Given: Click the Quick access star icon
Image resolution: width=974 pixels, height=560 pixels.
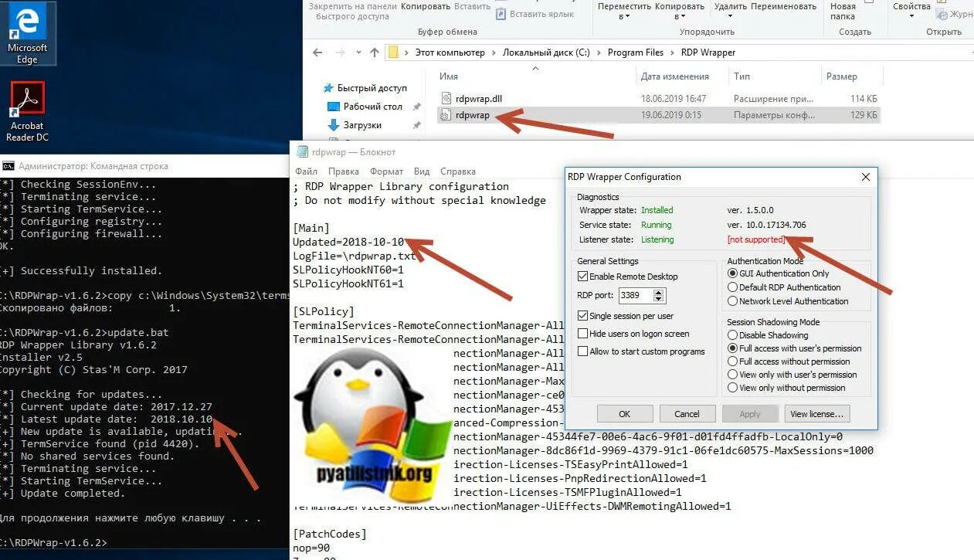Looking at the screenshot, I should (x=328, y=88).
